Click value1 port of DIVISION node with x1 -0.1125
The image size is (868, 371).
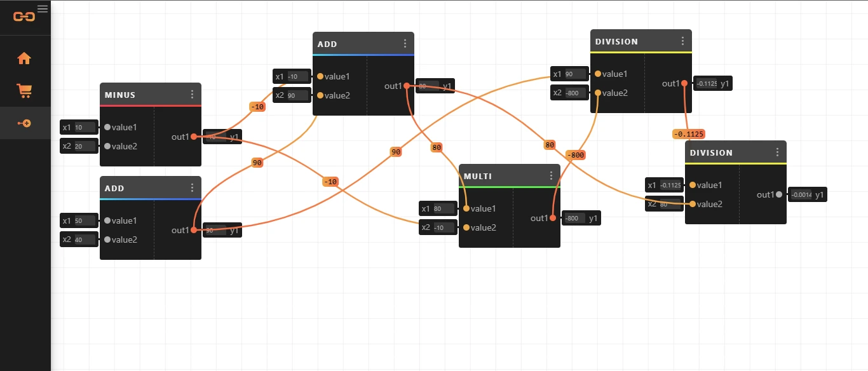(693, 185)
